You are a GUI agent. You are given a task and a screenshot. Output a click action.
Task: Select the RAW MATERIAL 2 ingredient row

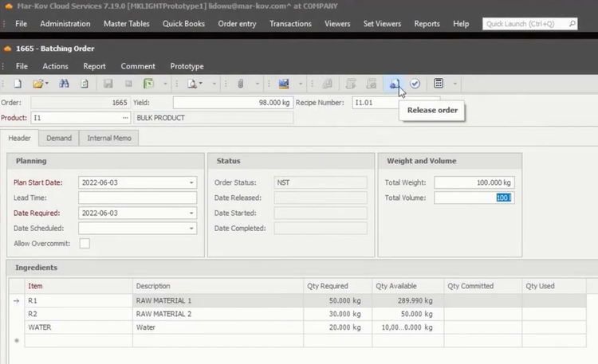pos(171,314)
